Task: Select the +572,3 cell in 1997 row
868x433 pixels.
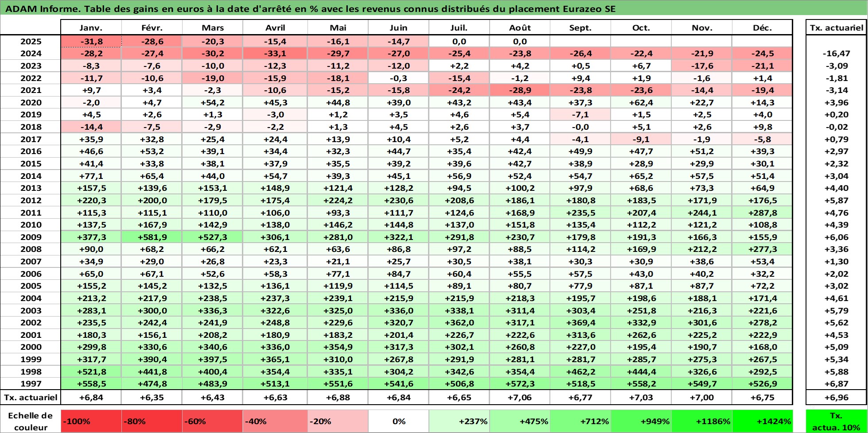Action: coord(520,384)
